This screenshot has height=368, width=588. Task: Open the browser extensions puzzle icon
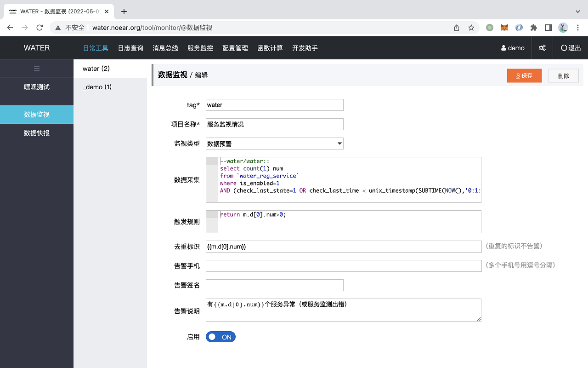(x=534, y=28)
